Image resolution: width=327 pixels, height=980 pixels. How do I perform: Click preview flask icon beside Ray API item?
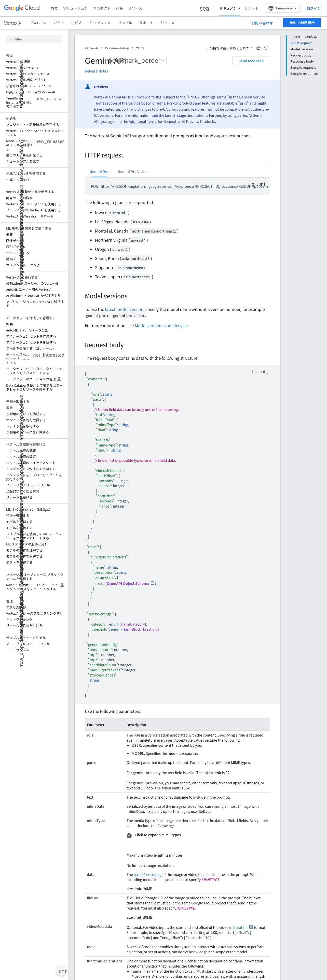[62, 585]
